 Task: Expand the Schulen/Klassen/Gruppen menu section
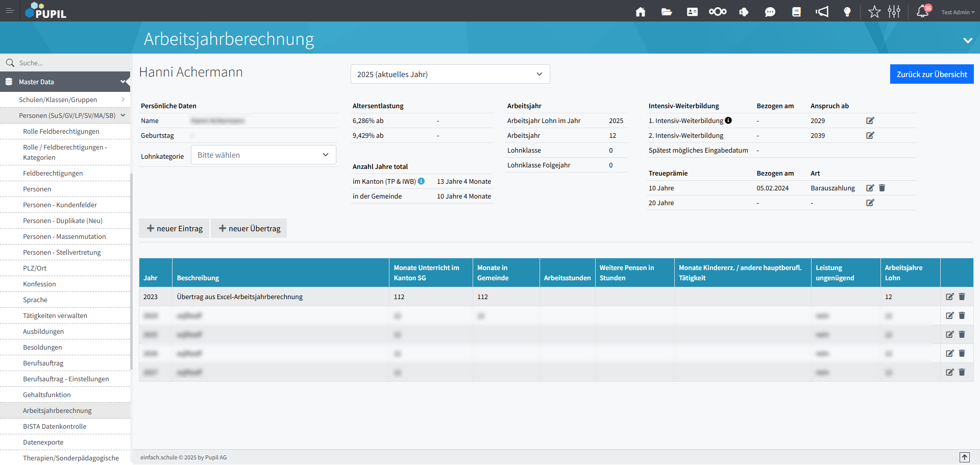tap(65, 100)
